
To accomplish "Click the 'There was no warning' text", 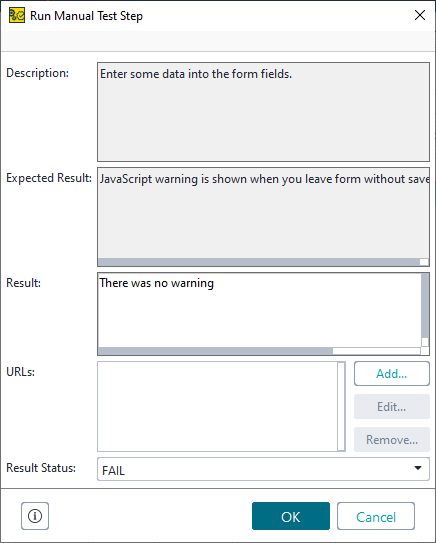I will pos(157,283).
